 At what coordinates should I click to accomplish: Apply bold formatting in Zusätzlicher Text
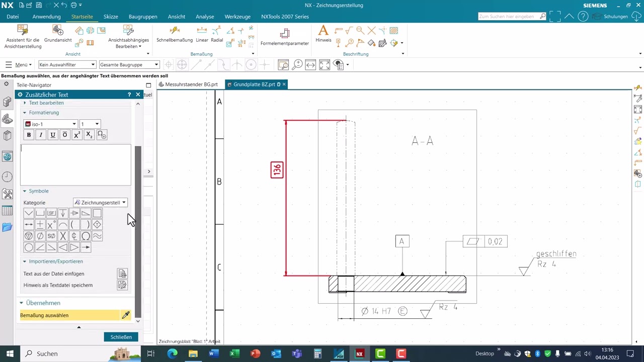(29, 135)
